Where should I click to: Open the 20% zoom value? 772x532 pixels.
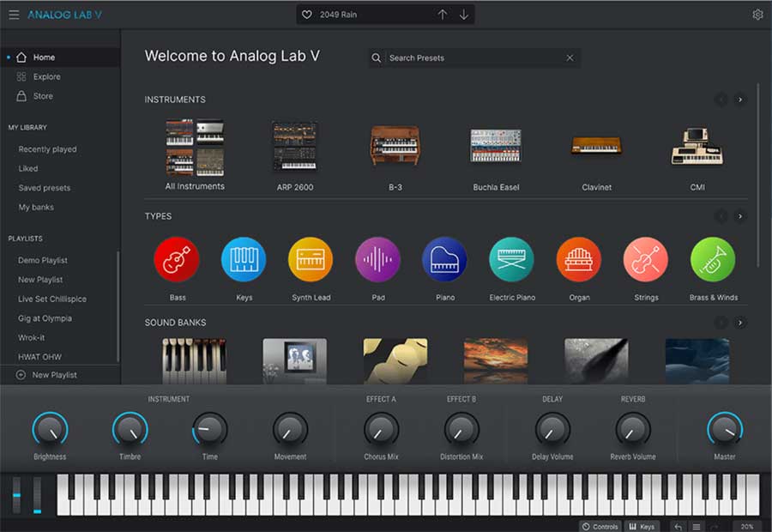point(747,527)
